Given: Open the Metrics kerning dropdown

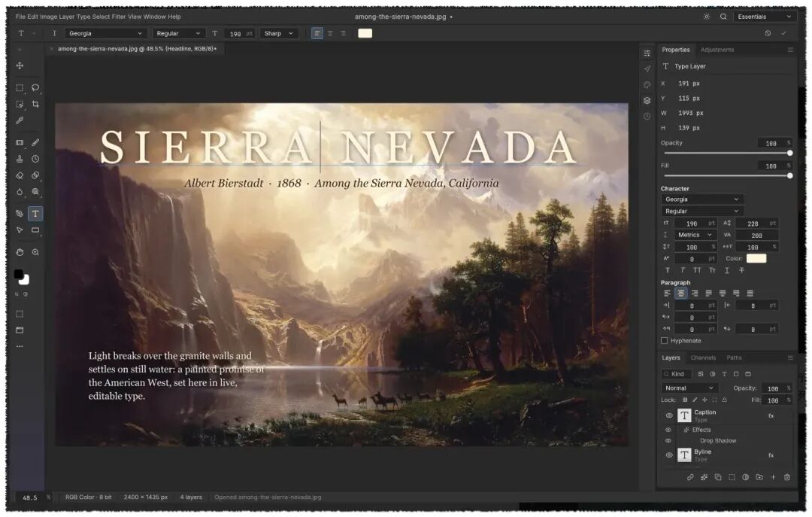Looking at the screenshot, I should point(695,235).
